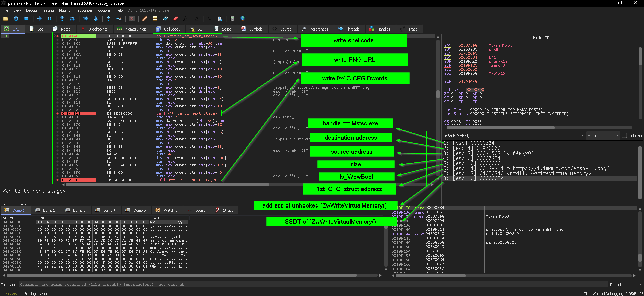Viewport: 644px width, 296px height.
Task: Open the patches dialog bandage icon
Action: [145, 19]
